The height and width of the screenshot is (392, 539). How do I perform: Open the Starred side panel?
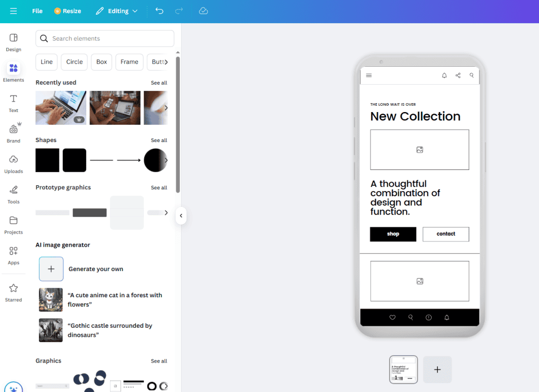point(13,293)
